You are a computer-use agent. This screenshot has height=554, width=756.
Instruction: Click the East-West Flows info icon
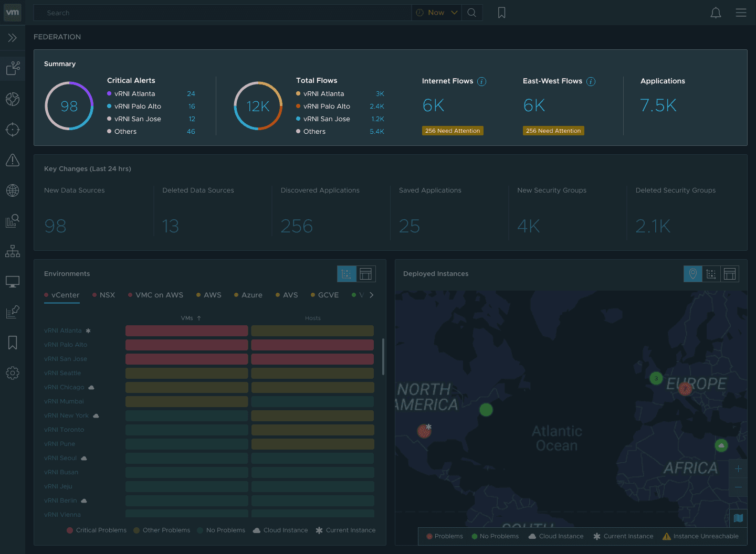pos(591,81)
